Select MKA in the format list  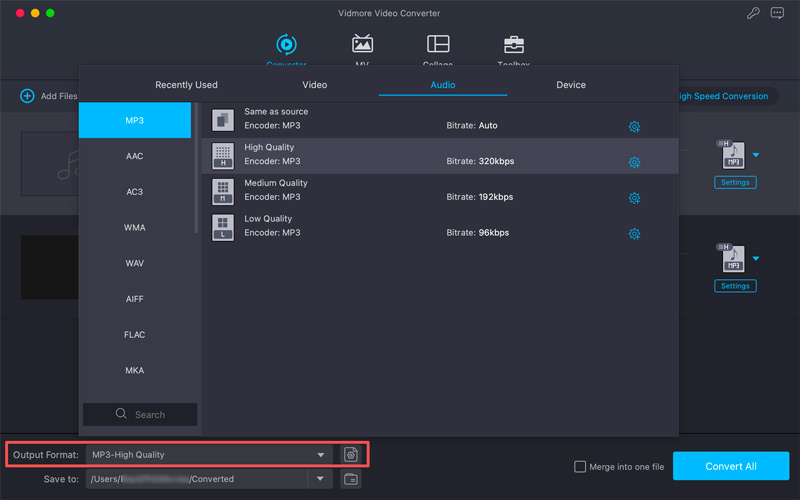135,370
